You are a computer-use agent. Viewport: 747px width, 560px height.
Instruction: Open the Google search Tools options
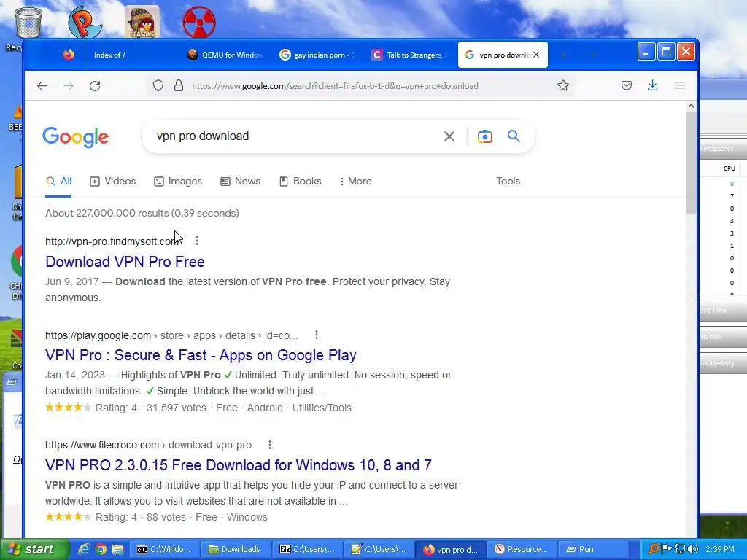tap(508, 182)
